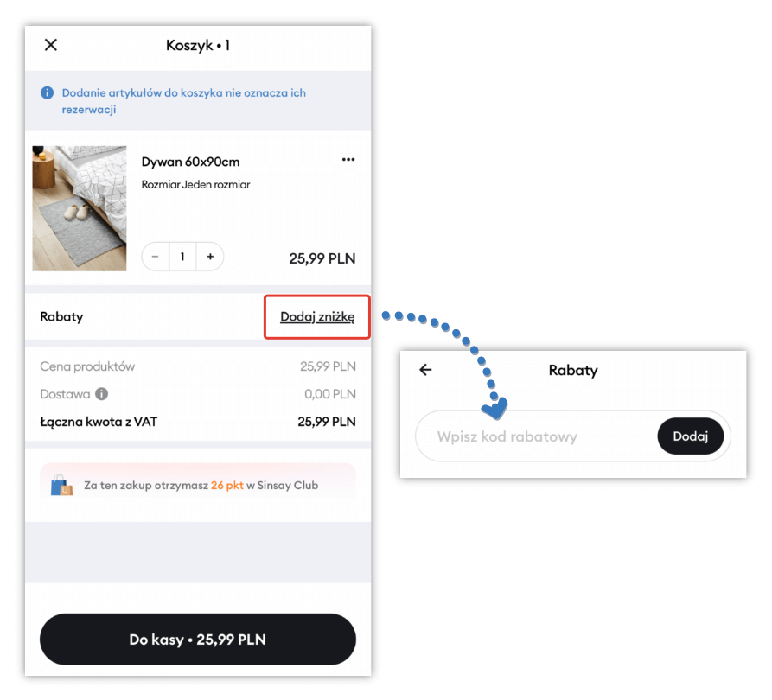Click the Rabaty section label in the cart
This screenshot has height=700, width=772.
tap(61, 316)
